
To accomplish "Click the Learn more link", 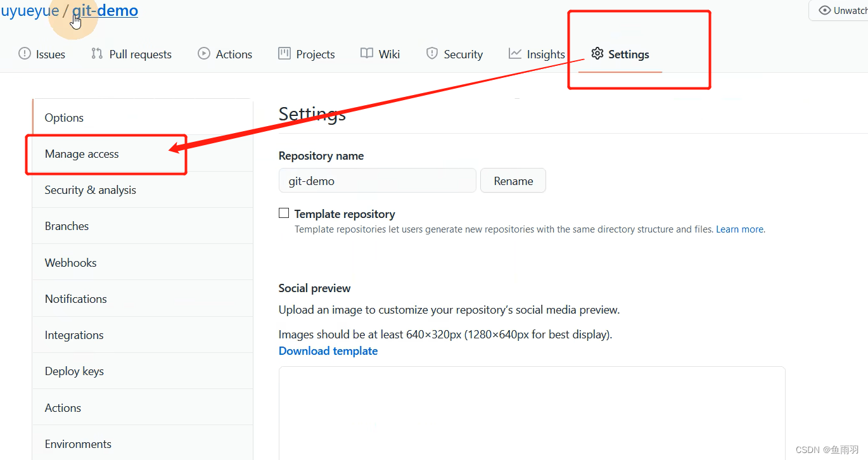I will click(x=739, y=229).
